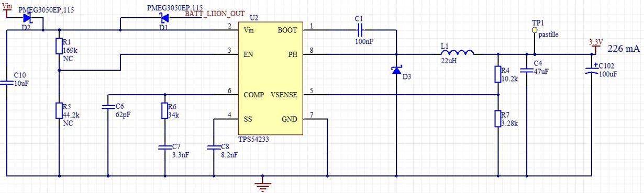The width and height of the screenshot is (644, 193).
Task: Click the U2 designator label
Action: pos(254,18)
